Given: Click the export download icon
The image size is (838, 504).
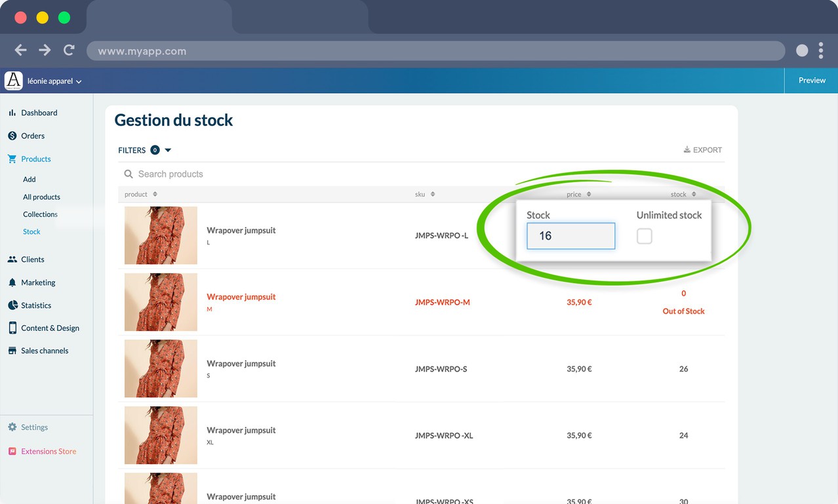Looking at the screenshot, I should (687, 149).
